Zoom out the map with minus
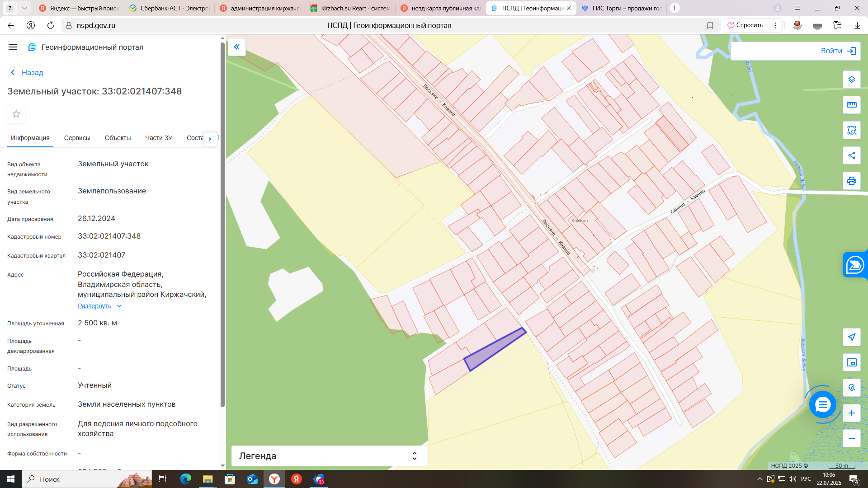 [851, 438]
